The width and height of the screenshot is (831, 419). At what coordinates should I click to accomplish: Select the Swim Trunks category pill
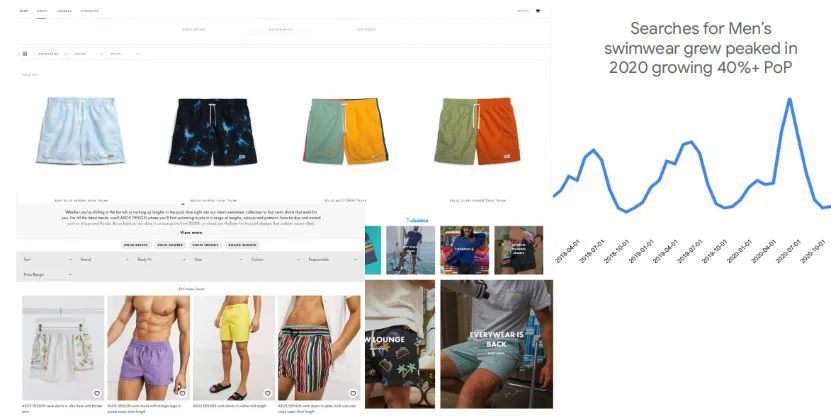tap(205, 245)
